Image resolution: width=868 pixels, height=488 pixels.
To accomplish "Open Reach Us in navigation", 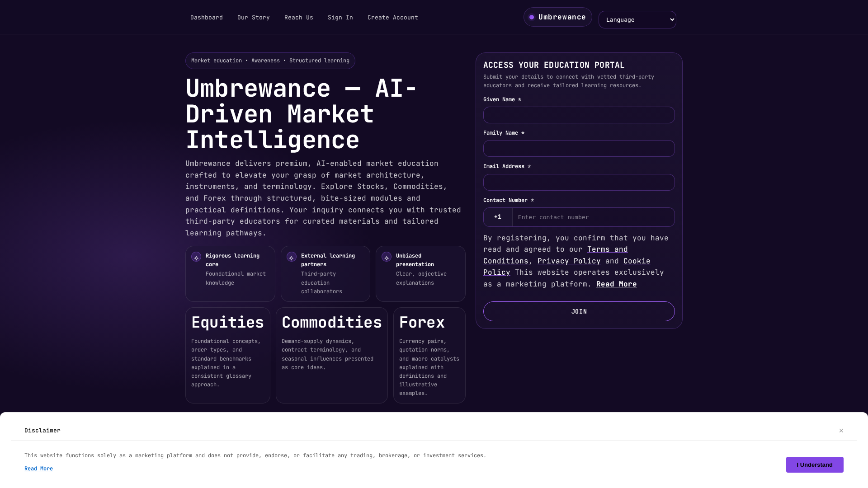I will (298, 18).
